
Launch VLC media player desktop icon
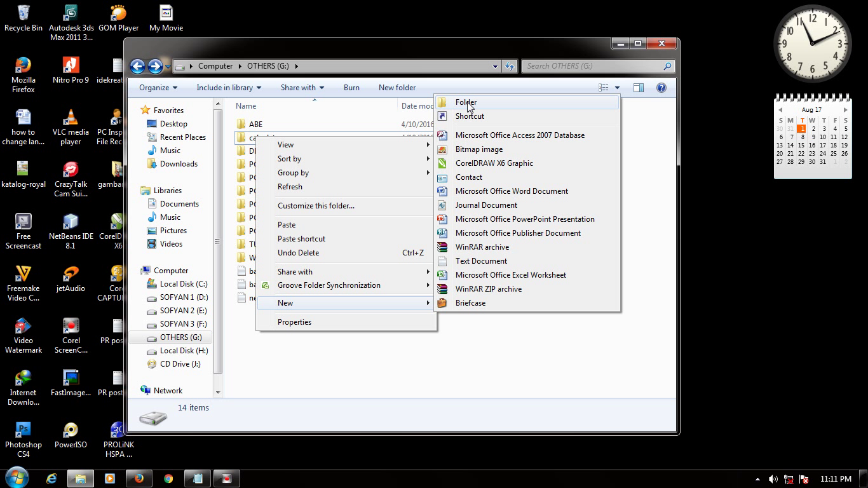(71, 127)
